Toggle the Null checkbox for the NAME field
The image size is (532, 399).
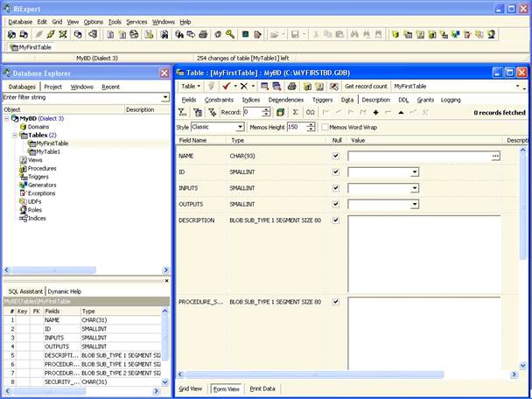pyautogui.click(x=336, y=156)
